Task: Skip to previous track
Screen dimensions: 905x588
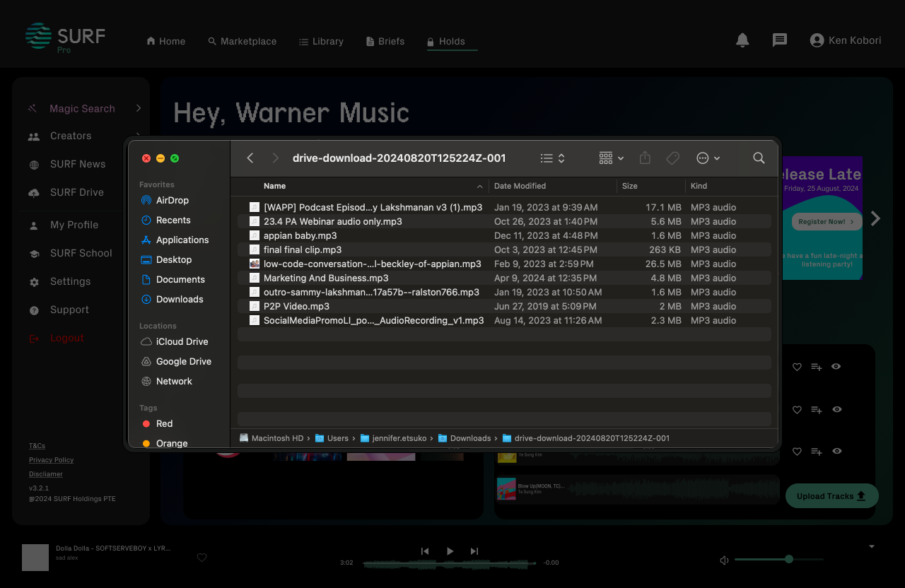Action: point(425,551)
